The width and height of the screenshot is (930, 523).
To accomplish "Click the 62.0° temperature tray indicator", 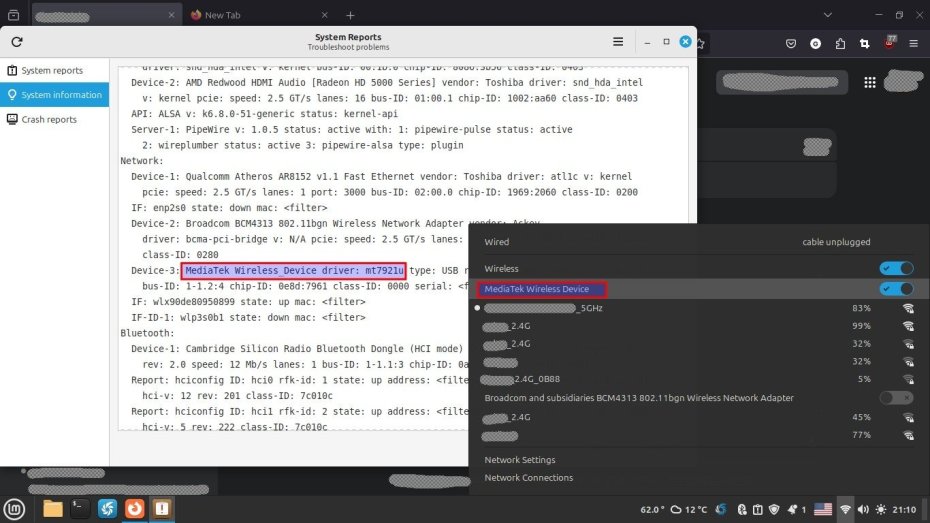I will tap(652, 509).
